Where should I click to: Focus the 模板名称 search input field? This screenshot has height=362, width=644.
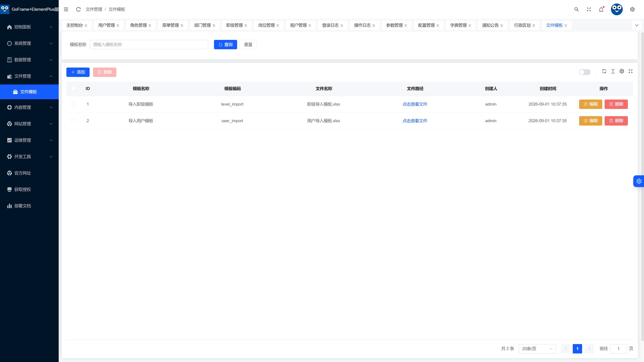click(149, 44)
